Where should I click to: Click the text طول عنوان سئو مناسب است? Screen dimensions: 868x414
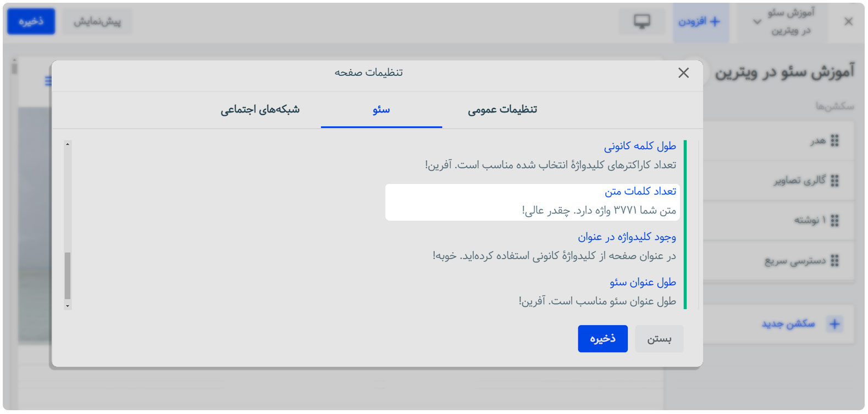pyautogui.click(x=612, y=301)
